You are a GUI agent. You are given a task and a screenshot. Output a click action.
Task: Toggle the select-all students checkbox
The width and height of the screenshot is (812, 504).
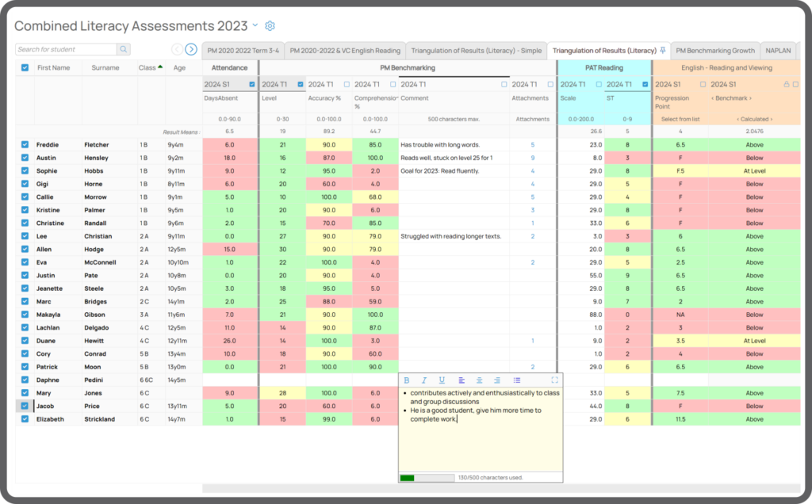pos(25,67)
